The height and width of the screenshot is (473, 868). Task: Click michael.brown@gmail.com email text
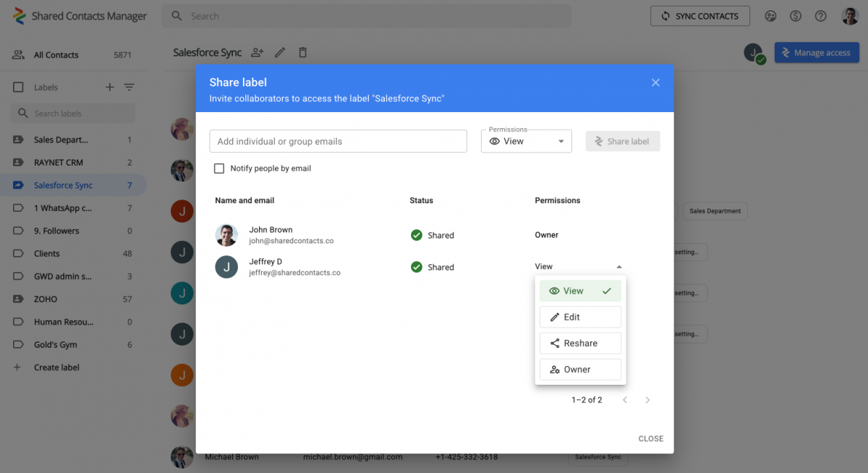pyautogui.click(x=352, y=457)
